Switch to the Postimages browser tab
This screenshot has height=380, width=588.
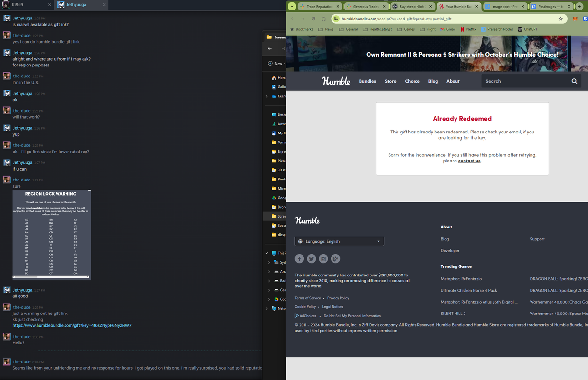551,7
